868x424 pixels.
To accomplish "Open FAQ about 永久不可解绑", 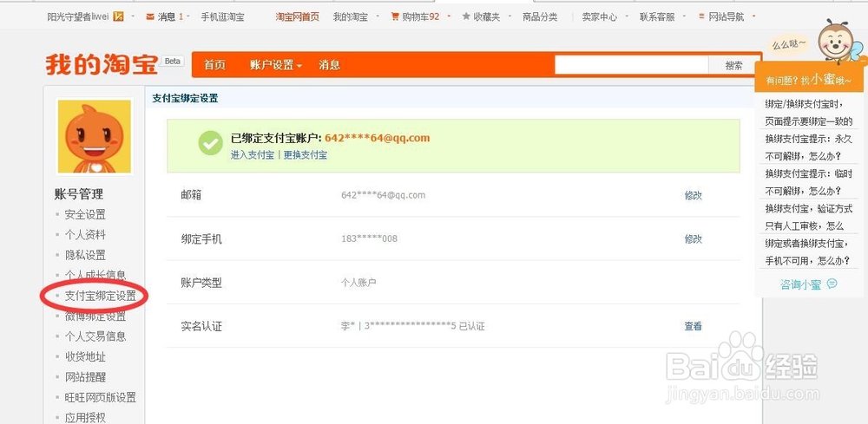I will click(809, 147).
